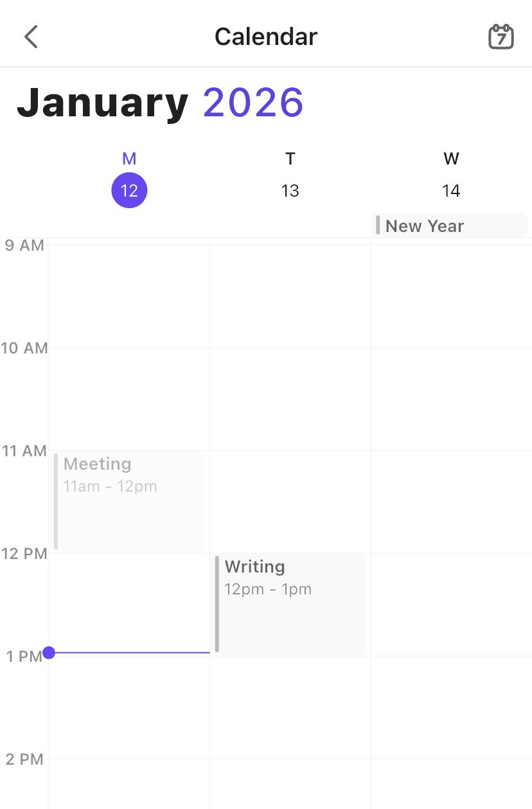The width and height of the screenshot is (532, 809).
Task: Tap the back chevron to leave Calendar
Action: click(x=31, y=37)
